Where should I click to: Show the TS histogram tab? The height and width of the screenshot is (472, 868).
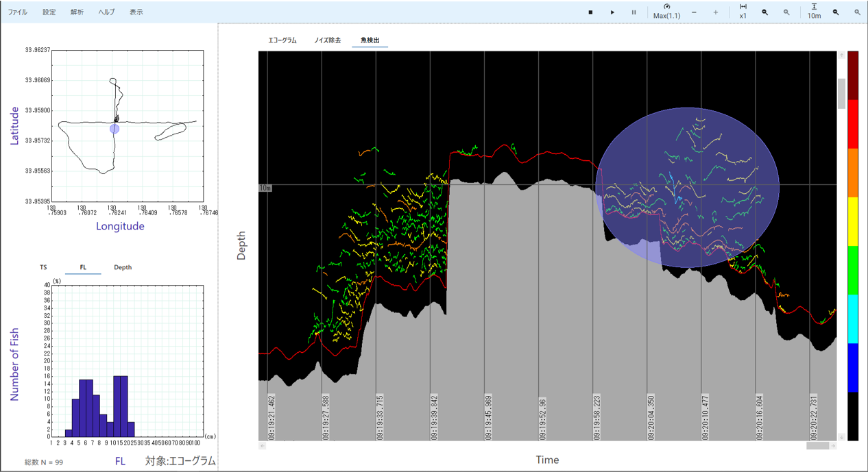point(43,267)
